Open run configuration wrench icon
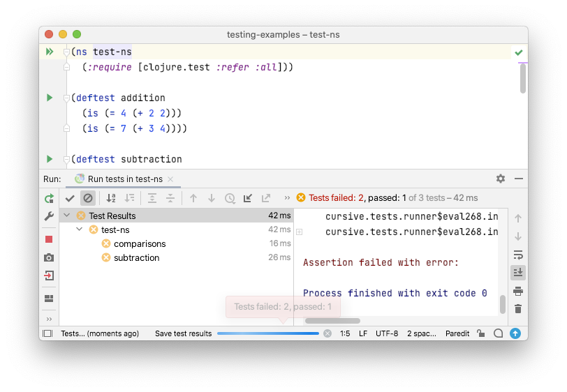The image size is (567, 392). (x=49, y=216)
